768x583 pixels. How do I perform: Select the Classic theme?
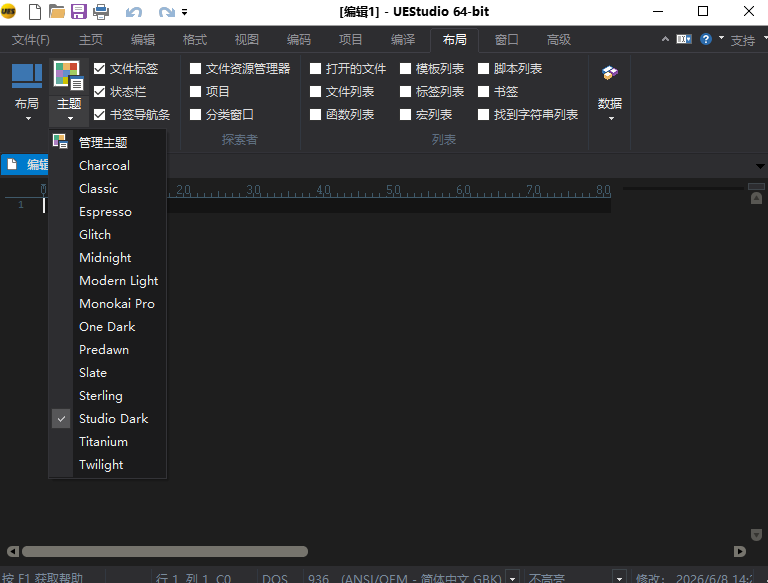pos(108,189)
